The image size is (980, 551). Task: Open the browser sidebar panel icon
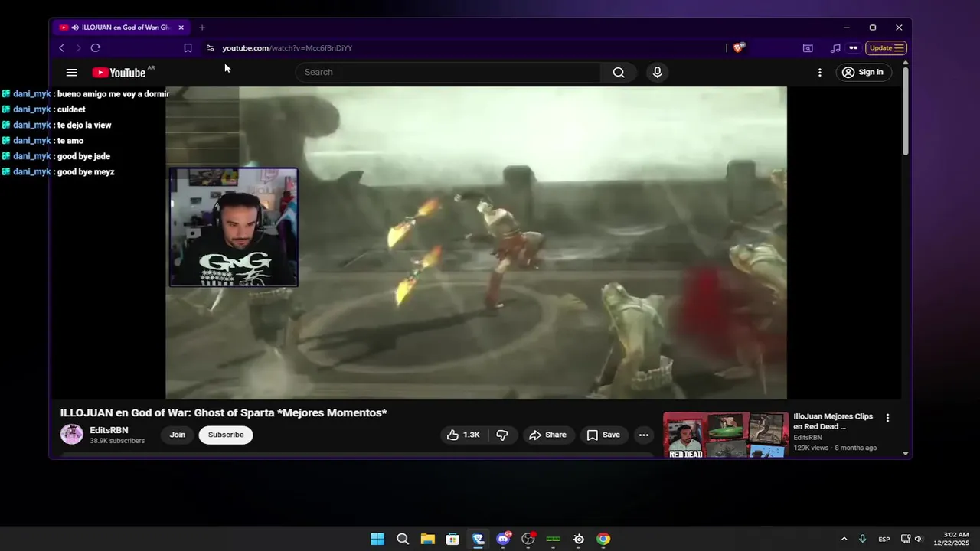tap(808, 48)
